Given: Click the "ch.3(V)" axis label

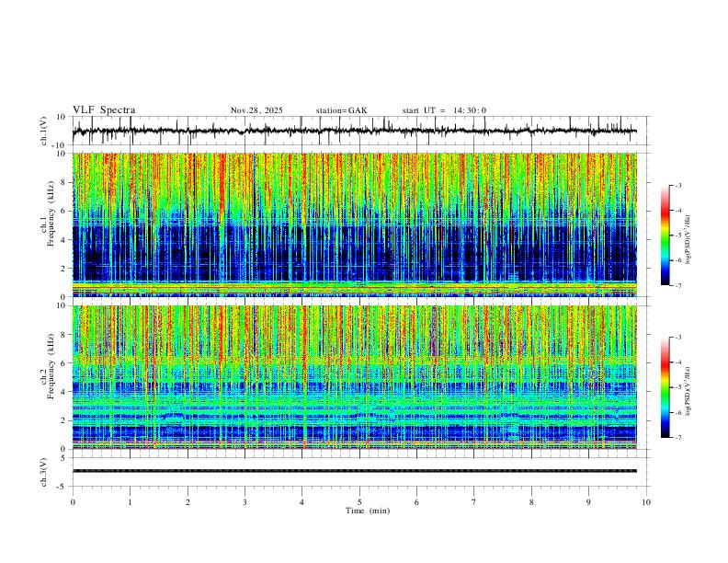Looking at the screenshot, I should (44, 472).
